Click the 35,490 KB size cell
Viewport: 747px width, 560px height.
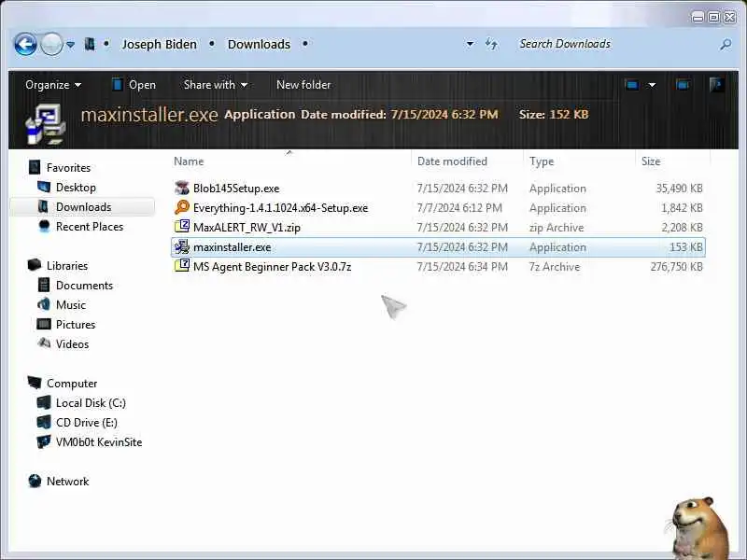(x=680, y=189)
